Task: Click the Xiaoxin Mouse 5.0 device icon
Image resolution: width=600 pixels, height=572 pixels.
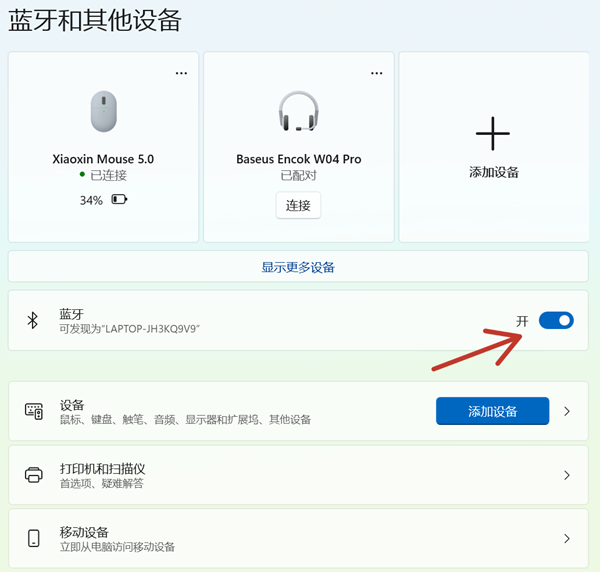Action: (103, 111)
